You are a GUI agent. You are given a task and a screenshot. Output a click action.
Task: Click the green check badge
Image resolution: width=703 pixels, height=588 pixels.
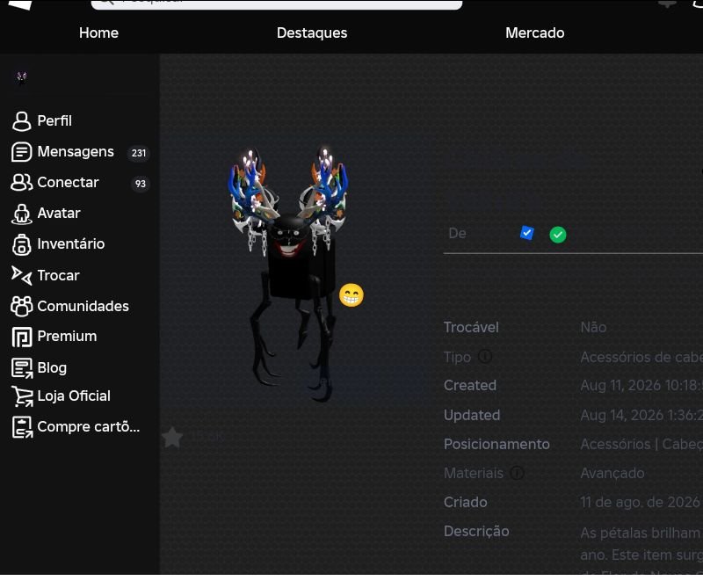(x=558, y=235)
